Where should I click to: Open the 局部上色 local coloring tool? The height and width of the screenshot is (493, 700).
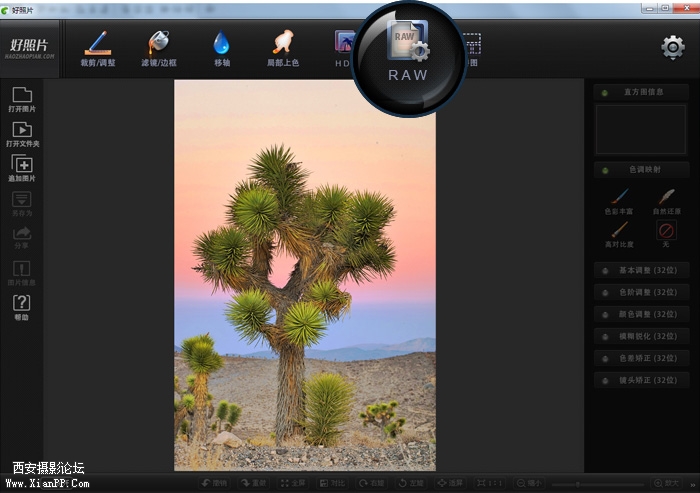point(283,46)
